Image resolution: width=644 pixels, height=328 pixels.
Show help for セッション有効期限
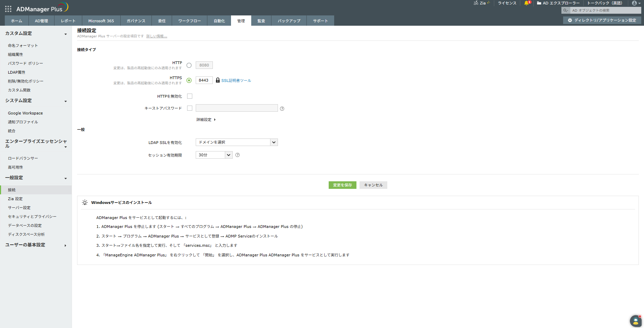tap(238, 155)
